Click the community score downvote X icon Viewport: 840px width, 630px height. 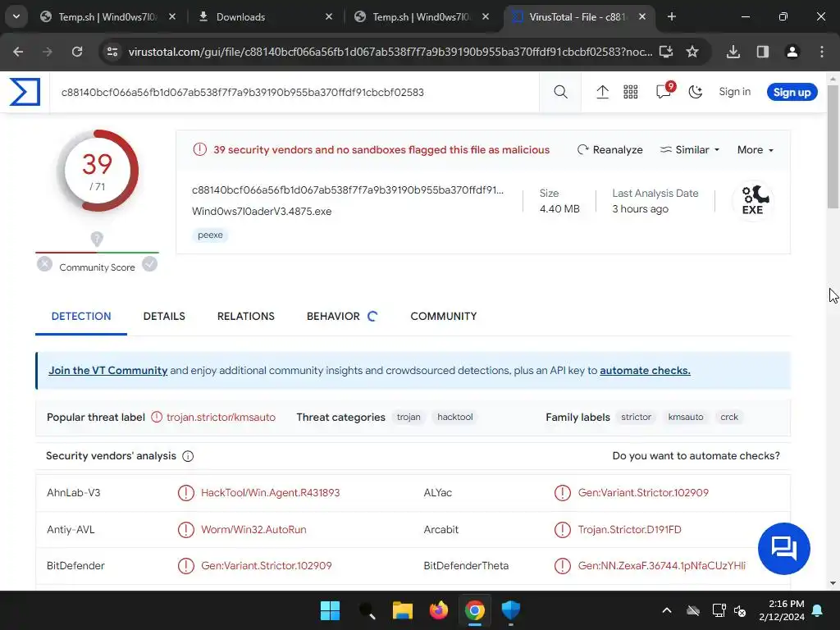coord(44,263)
